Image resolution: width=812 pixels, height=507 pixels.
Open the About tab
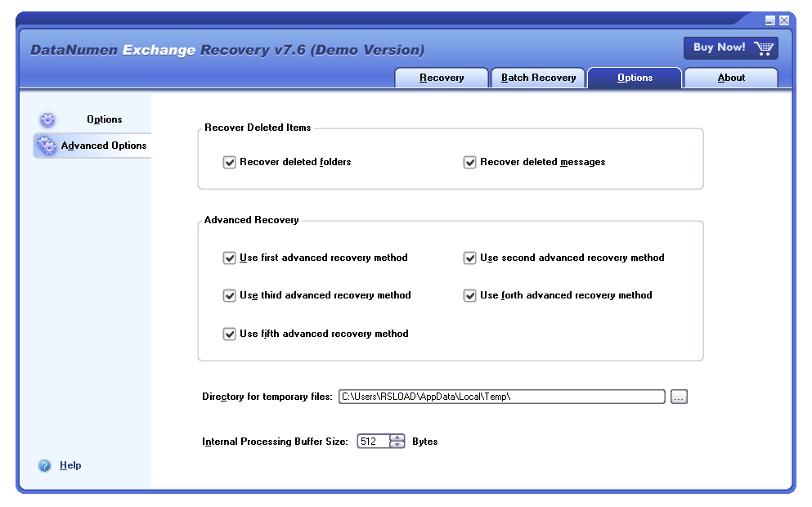[731, 78]
